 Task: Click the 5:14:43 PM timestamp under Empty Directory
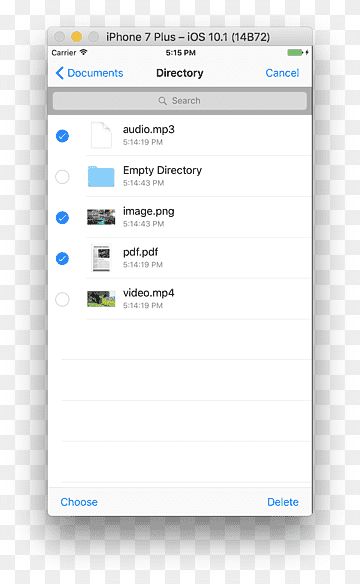(x=143, y=183)
